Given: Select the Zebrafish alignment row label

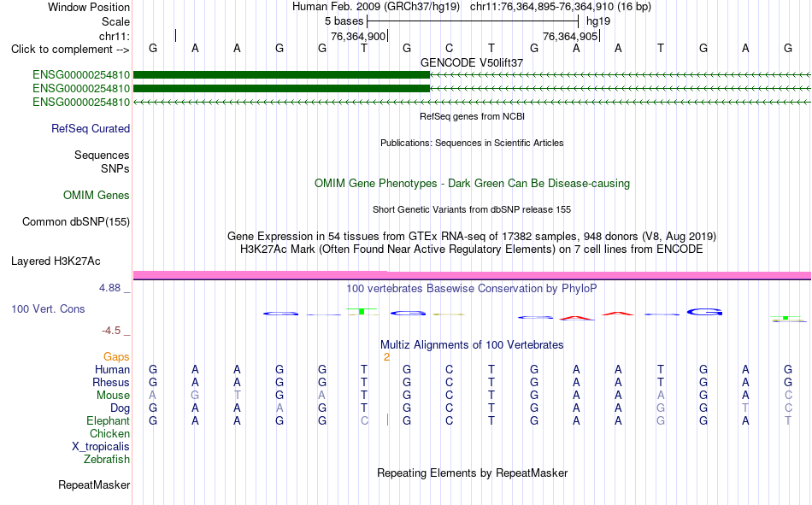Looking at the screenshot, I should 107,459.
